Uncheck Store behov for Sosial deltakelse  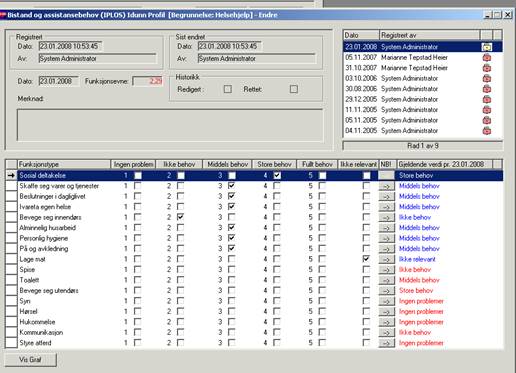(277, 175)
